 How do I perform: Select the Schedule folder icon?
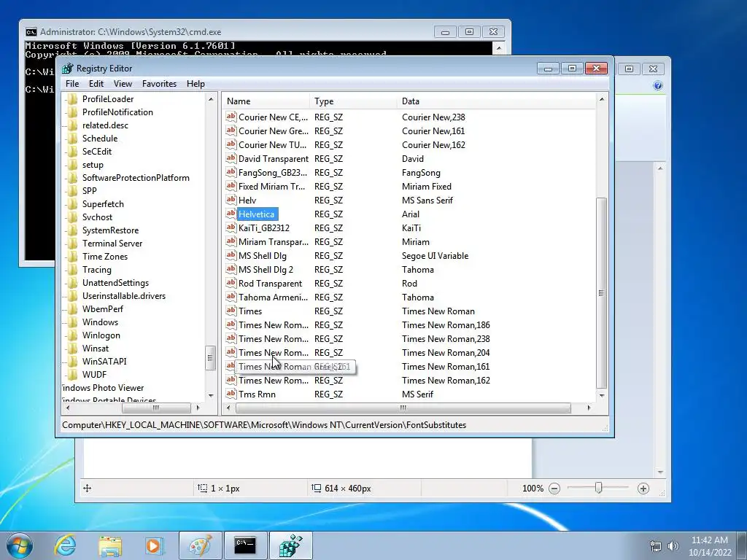click(x=73, y=139)
